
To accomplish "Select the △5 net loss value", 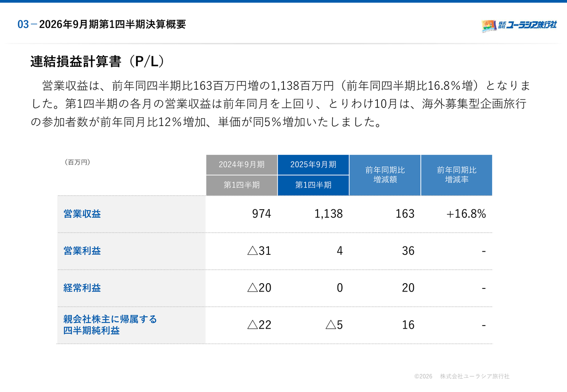I will [x=334, y=325].
